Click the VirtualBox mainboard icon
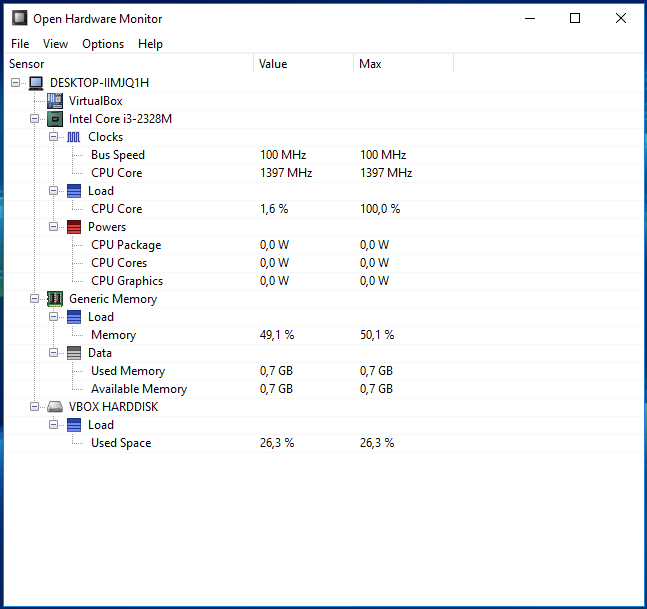Image resolution: width=647 pixels, height=609 pixels. (55, 101)
